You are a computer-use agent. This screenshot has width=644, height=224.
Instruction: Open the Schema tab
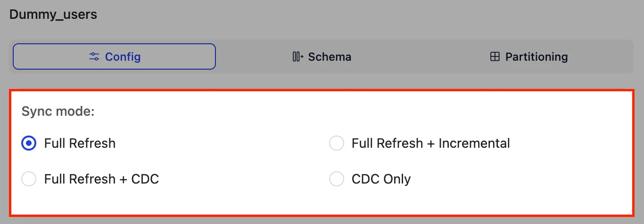point(322,57)
